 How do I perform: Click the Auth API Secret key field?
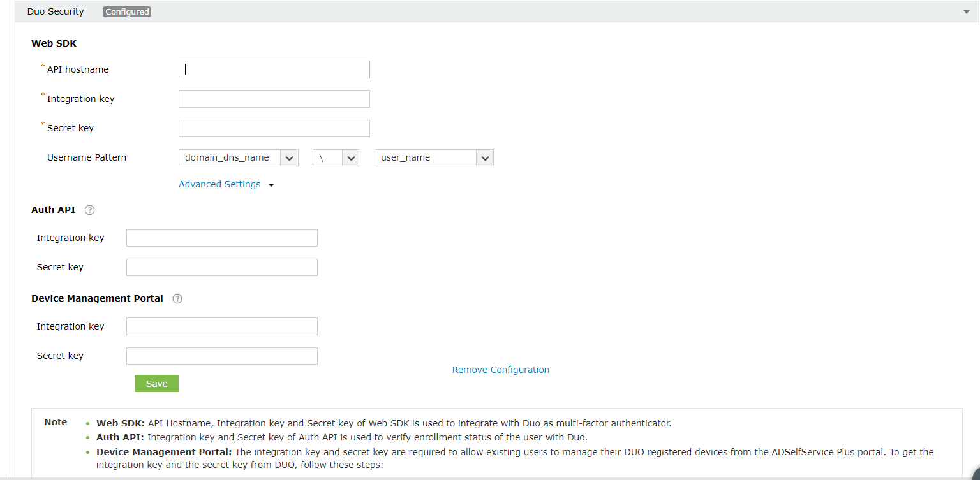coord(222,267)
